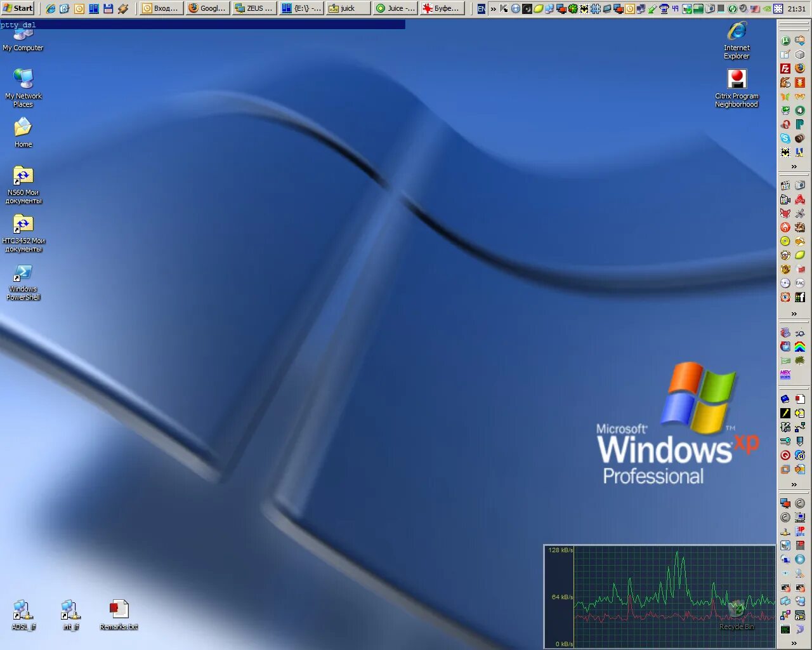Launch Opera from the side toolbar
812x650 pixels.
tap(785, 124)
